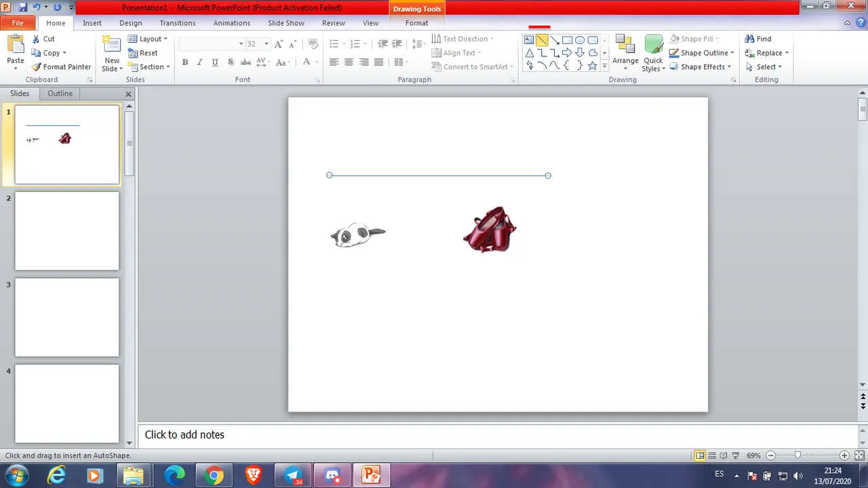
Task: Expand the shapes gallery More arrow
Action: (604, 66)
